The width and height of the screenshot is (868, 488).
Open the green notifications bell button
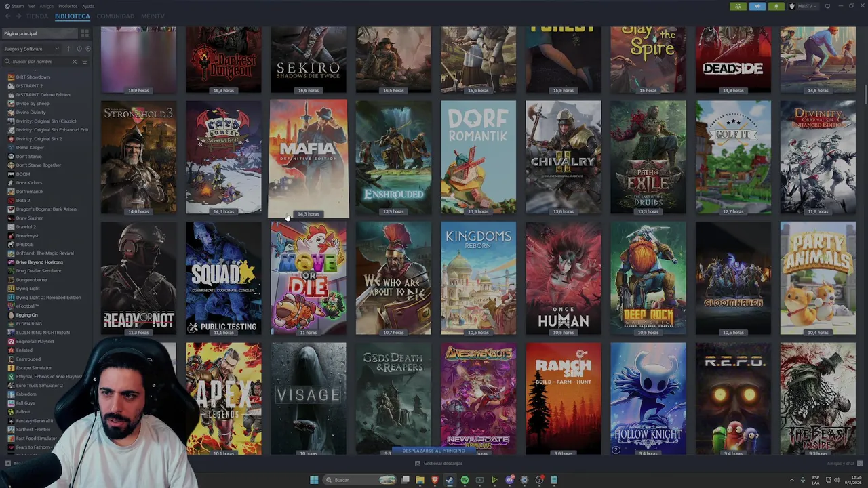[x=776, y=6]
